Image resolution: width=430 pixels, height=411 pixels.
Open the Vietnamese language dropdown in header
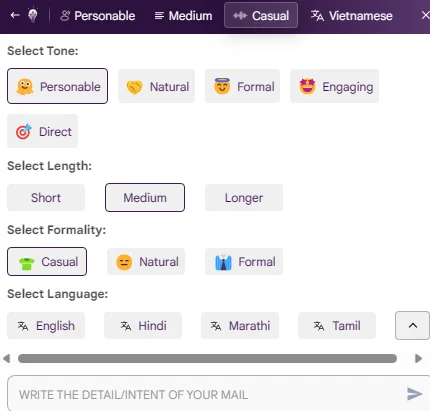coord(352,15)
